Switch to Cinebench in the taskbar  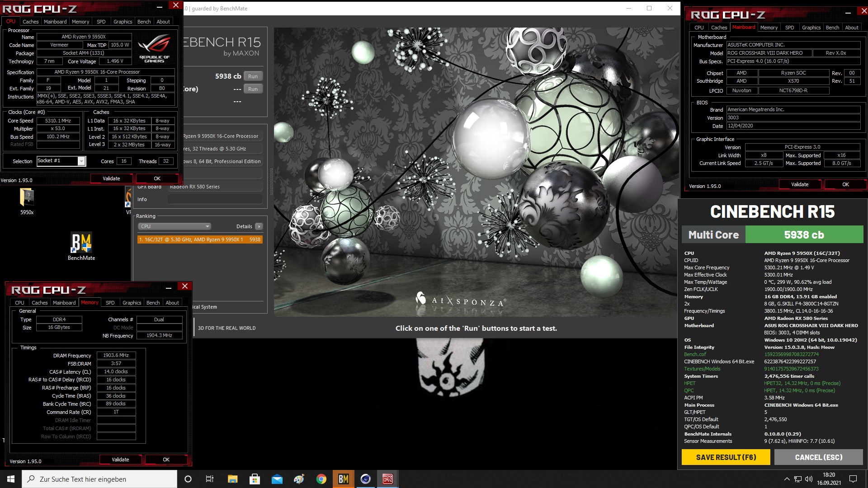(x=365, y=479)
